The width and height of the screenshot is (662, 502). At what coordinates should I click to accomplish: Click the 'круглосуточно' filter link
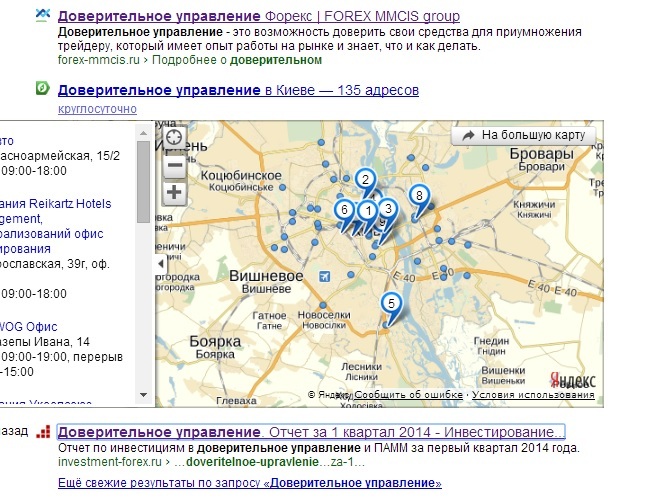[97, 109]
